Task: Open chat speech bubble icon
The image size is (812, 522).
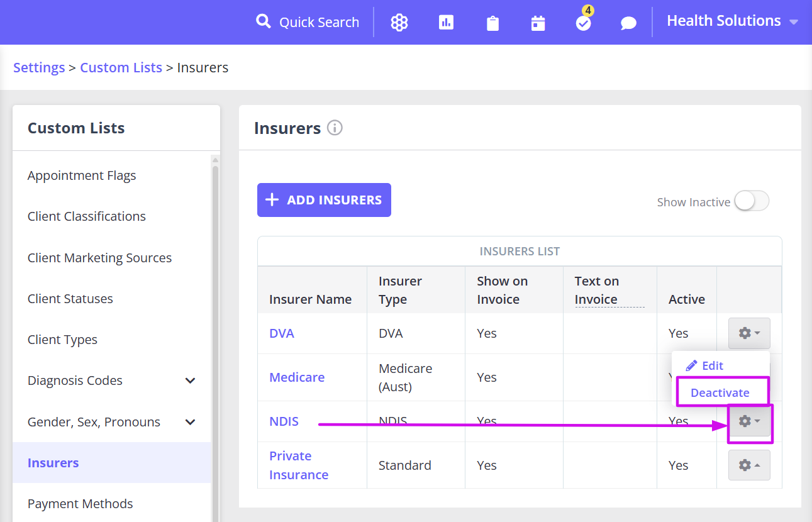Action: [x=628, y=23]
